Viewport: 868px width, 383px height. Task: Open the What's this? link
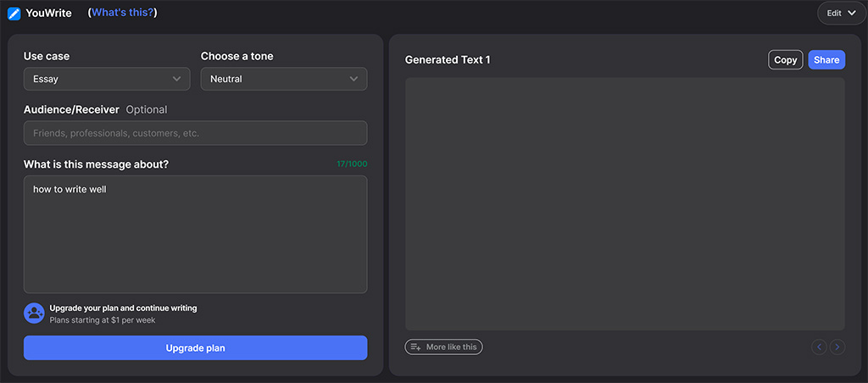click(122, 12)
